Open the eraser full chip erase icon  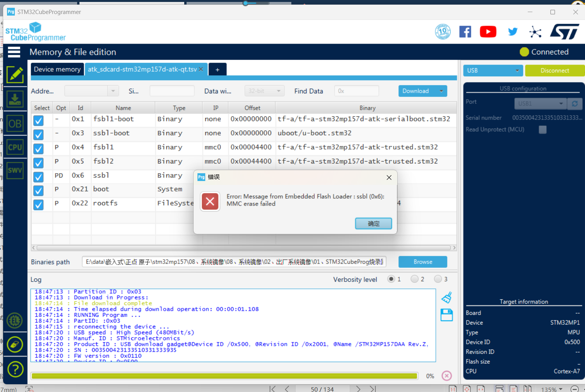15,345
